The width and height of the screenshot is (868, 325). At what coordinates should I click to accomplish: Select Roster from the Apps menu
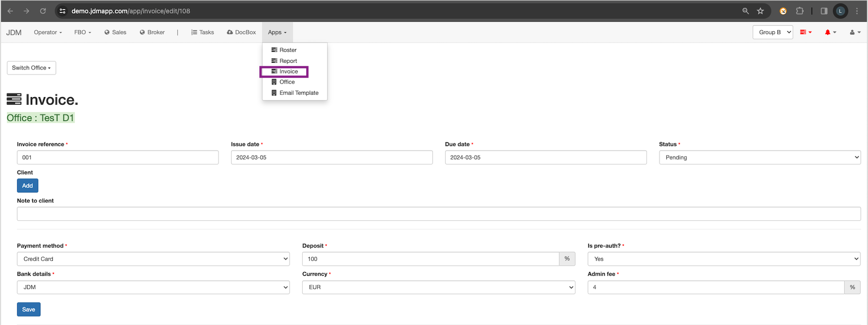(x=287, y=50)
